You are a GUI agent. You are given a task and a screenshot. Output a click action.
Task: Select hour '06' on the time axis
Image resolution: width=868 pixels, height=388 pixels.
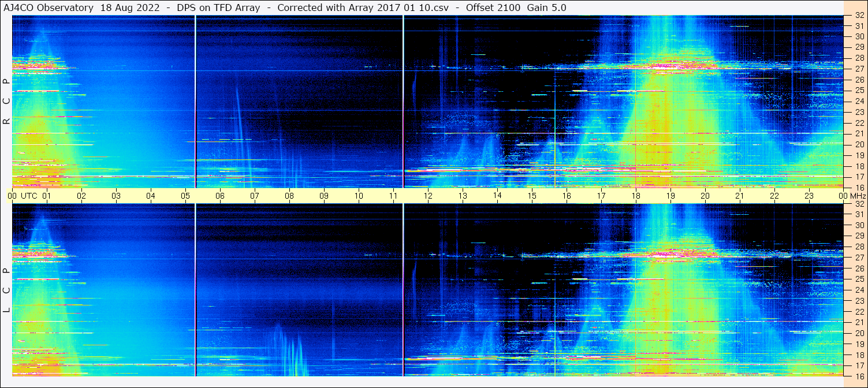[220, 196]
